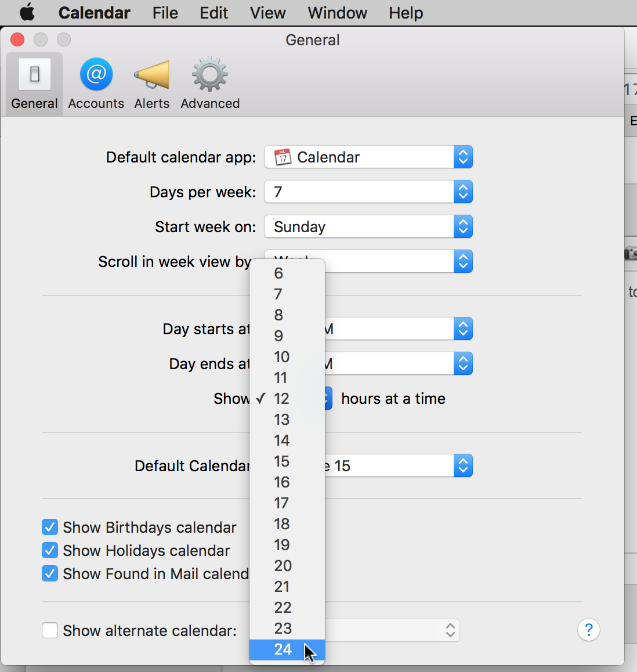Open the General preferences pane
Image resolution: width=637 pixels, height=672 pixels.
[x=34, y=84]
